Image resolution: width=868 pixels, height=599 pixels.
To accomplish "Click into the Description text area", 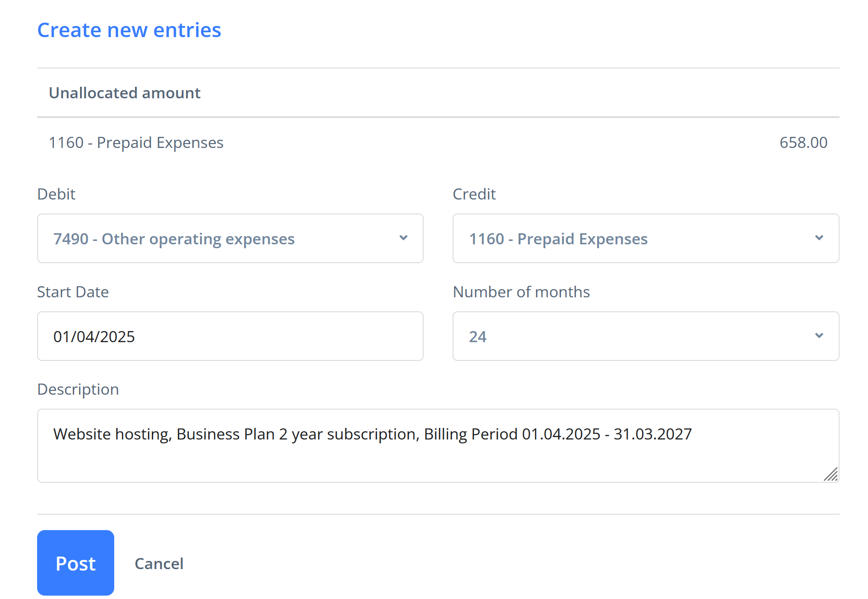I will tap(438, 446).
